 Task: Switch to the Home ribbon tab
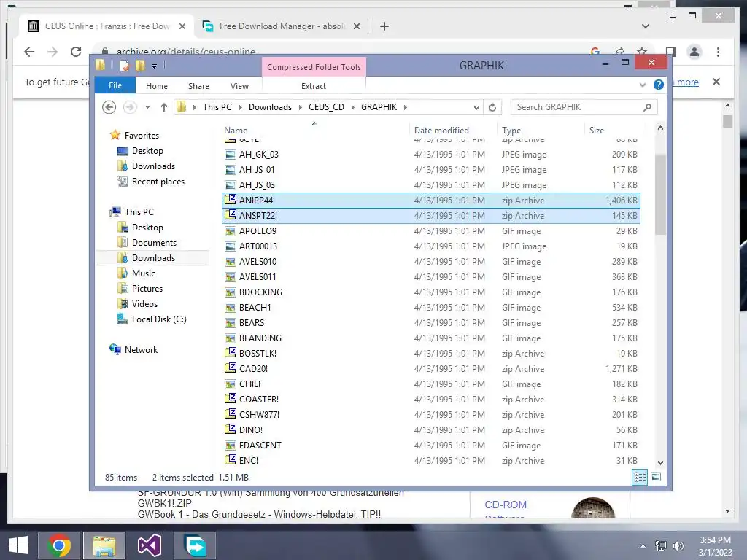[x=156, y=86]
